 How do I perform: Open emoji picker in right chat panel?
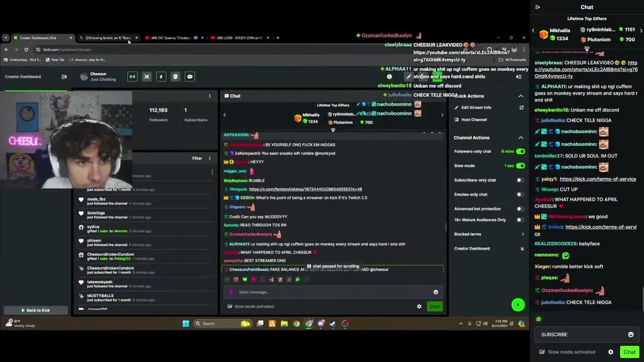click(631, 334)
